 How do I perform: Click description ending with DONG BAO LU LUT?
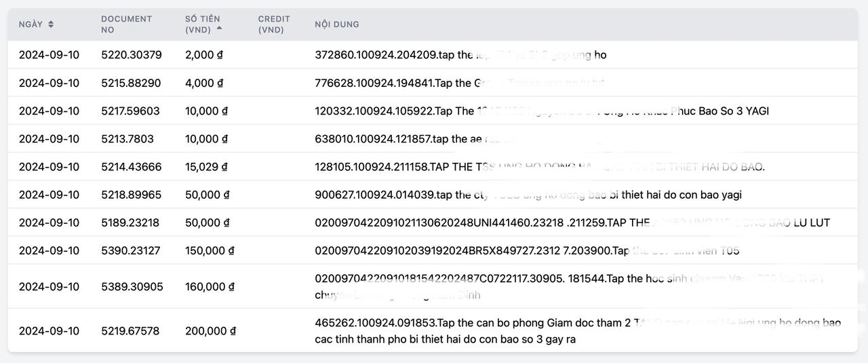click(572, 223)
